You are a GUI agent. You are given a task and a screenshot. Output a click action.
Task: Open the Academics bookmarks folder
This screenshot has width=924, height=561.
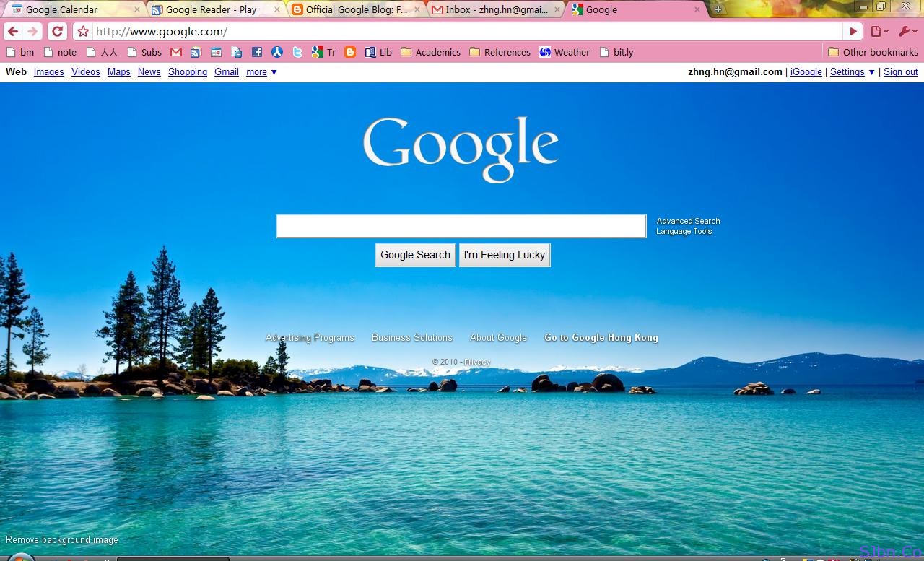tap(430, 52)
